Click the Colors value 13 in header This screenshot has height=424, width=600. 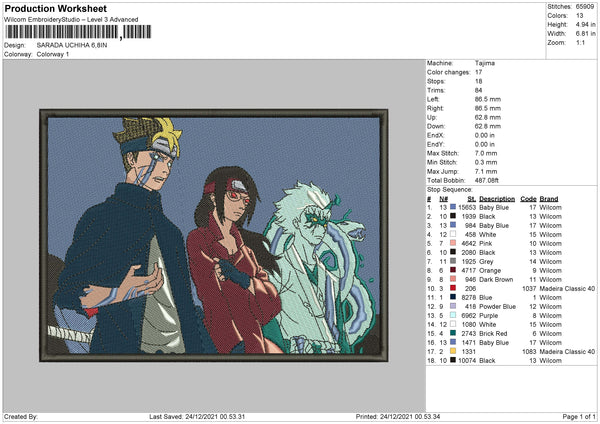[579, 16]
